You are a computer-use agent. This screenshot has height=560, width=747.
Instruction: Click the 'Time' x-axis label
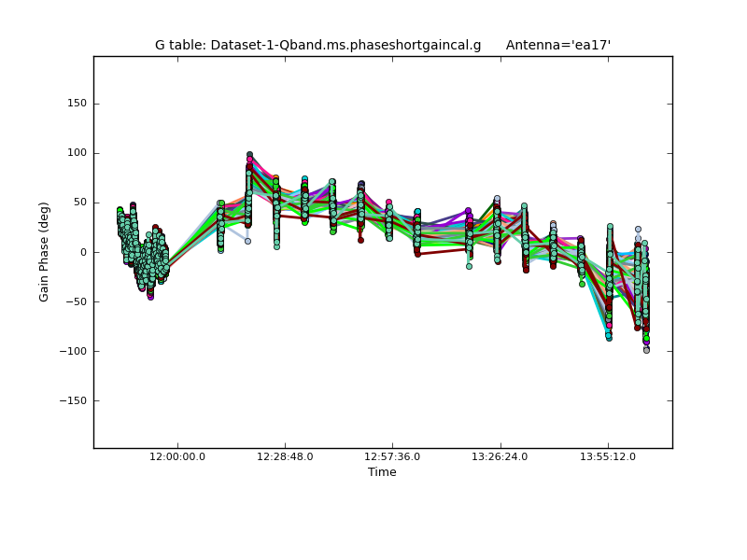point(382,472)
